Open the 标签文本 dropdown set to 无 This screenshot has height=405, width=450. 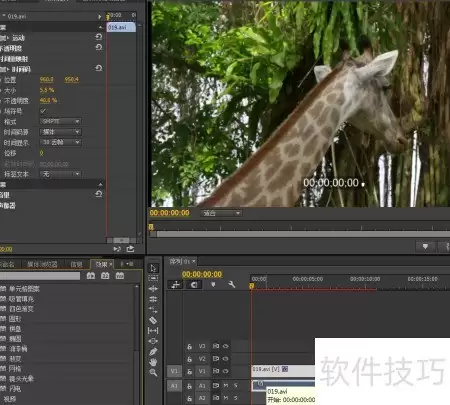(61, 174)
